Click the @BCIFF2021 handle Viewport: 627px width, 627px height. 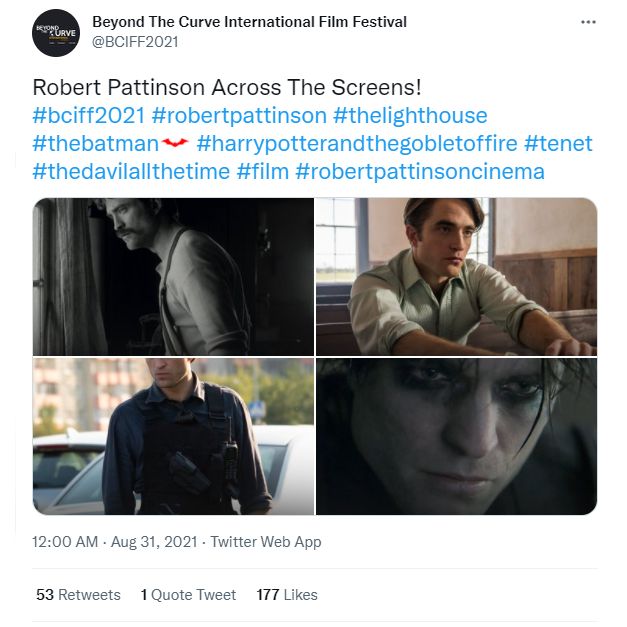point(137,42)
